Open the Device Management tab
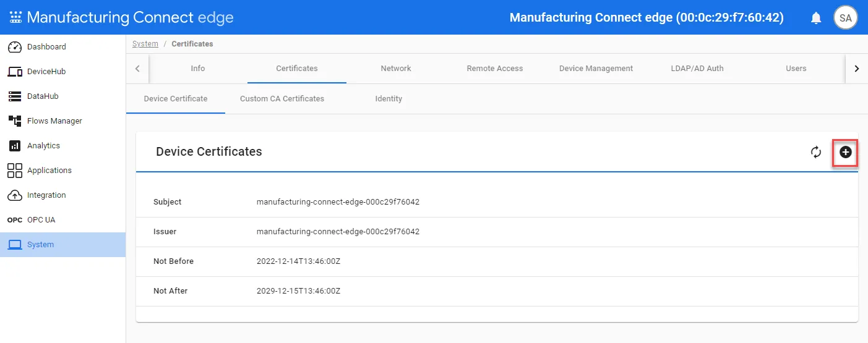868x343 pixels. click(x=596, y=69)
